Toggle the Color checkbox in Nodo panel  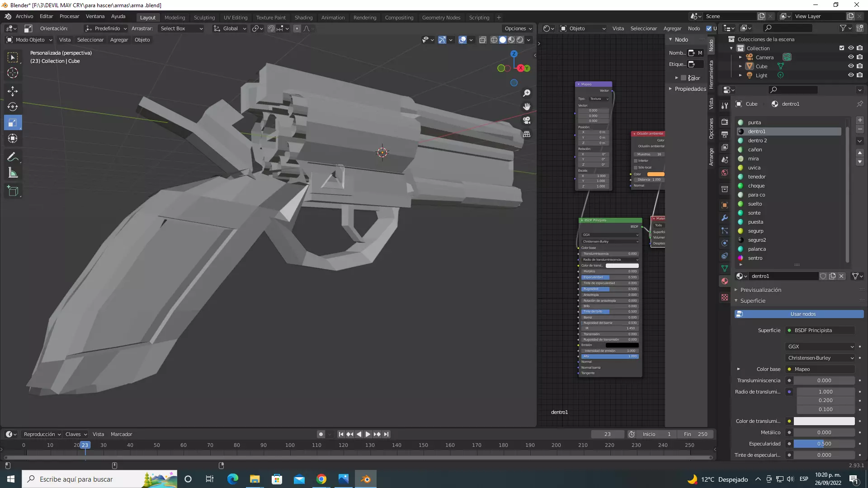(x=684, y=78)
